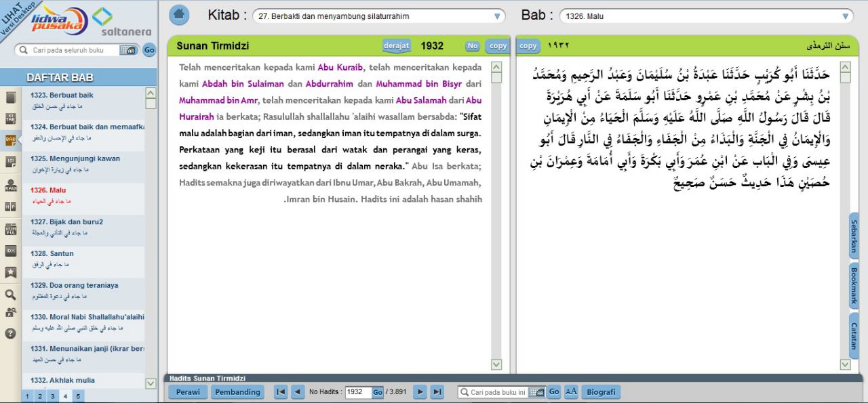Go to the next hadith
The height and width of the screenshot is (403, 868).
click(x=420, y=392)
